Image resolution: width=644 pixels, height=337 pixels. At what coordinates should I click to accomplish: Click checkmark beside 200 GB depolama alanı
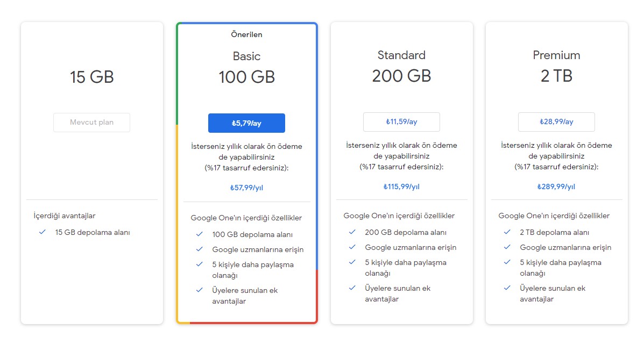pos(352,232)
